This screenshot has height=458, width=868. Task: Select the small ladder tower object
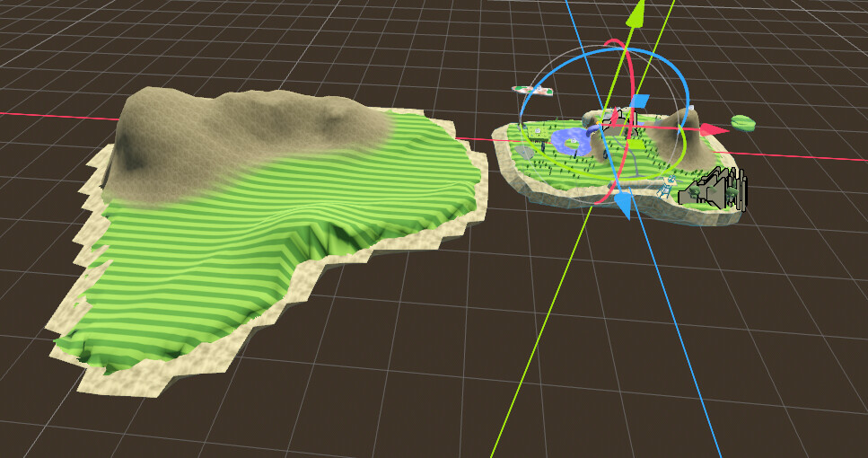666,186
